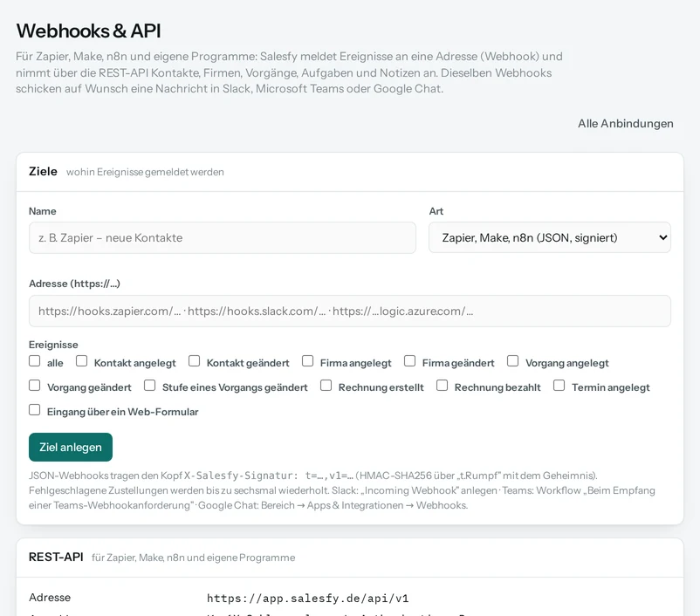Screen dimensions: 700x616
Task: Enable the 'Rechnung bezahlt' checkbox
Action: tap(442, 386)
